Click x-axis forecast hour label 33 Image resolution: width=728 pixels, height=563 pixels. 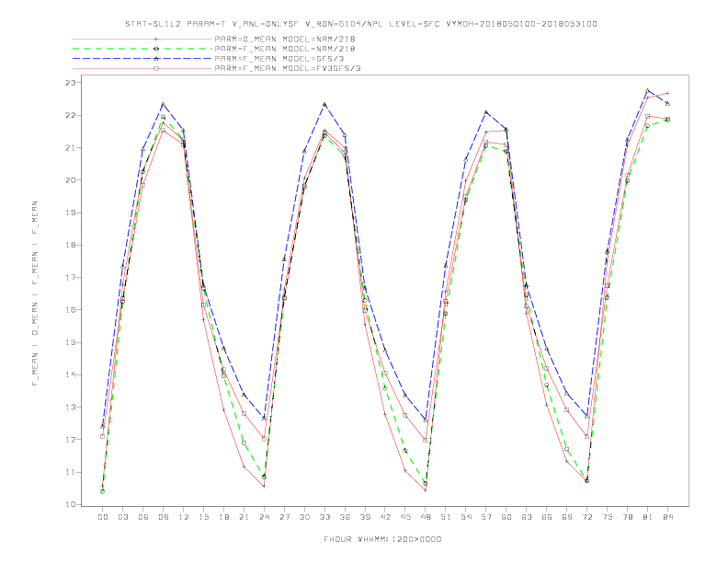pyautogui.click(x=324, y=517)
